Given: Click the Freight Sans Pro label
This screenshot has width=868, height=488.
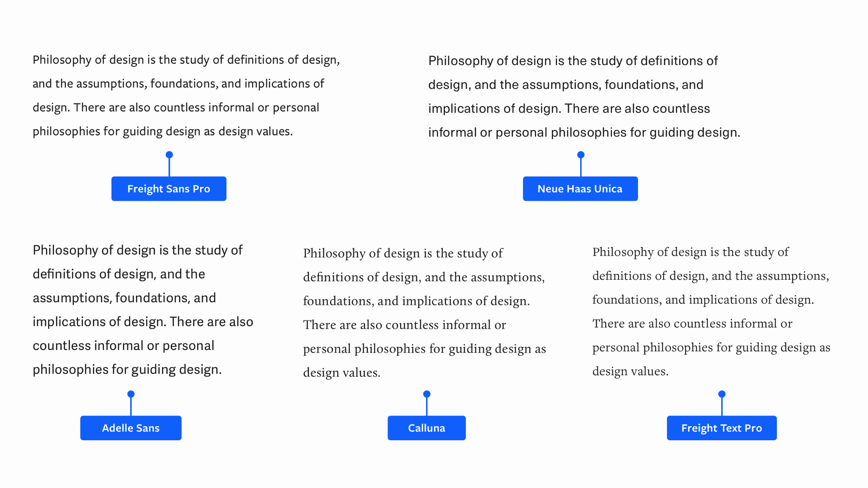Looking at the screenshot, I should pos(169,189).
